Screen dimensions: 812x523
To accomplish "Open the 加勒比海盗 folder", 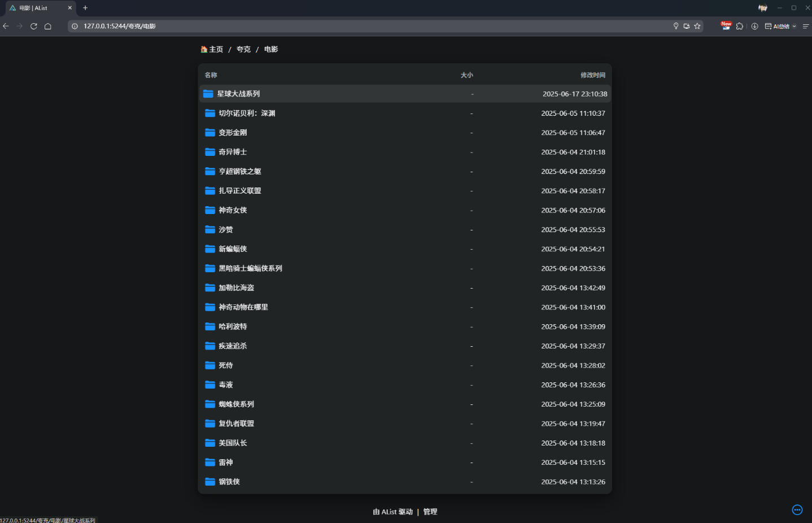I will click(405, 287).
